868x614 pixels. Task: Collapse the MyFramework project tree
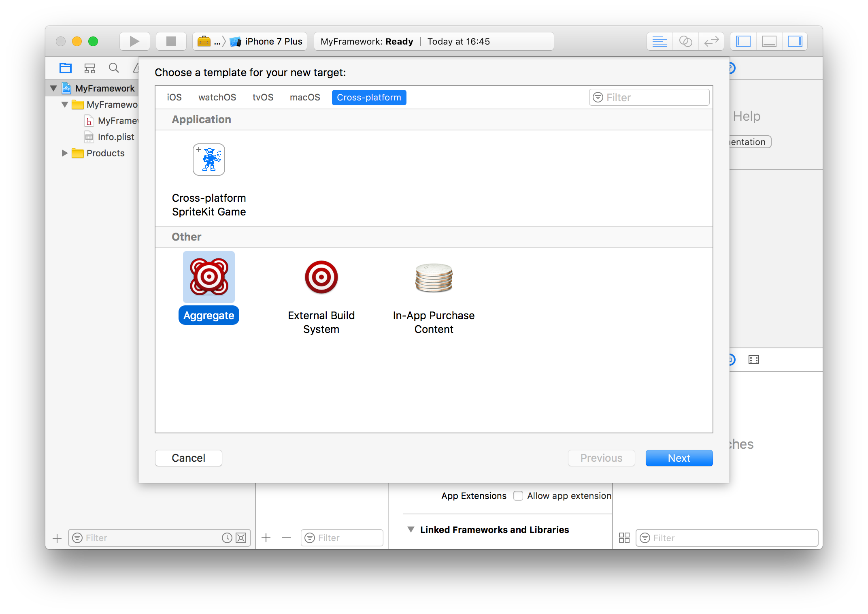coord(54,88)
